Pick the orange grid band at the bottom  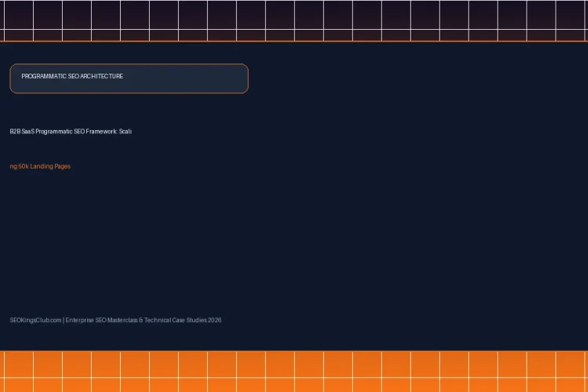point(294,372)
